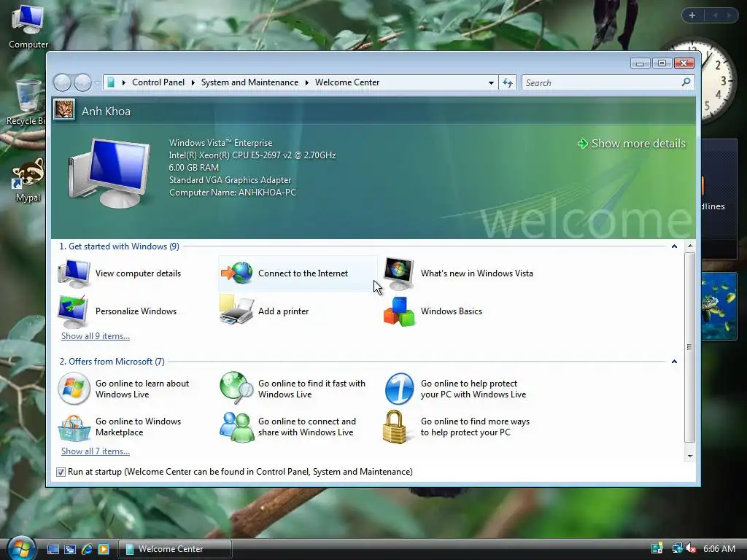Click Show all 9 items link
Image resolution: width=747 pixels, height=560 pixels.
[96, 336]
